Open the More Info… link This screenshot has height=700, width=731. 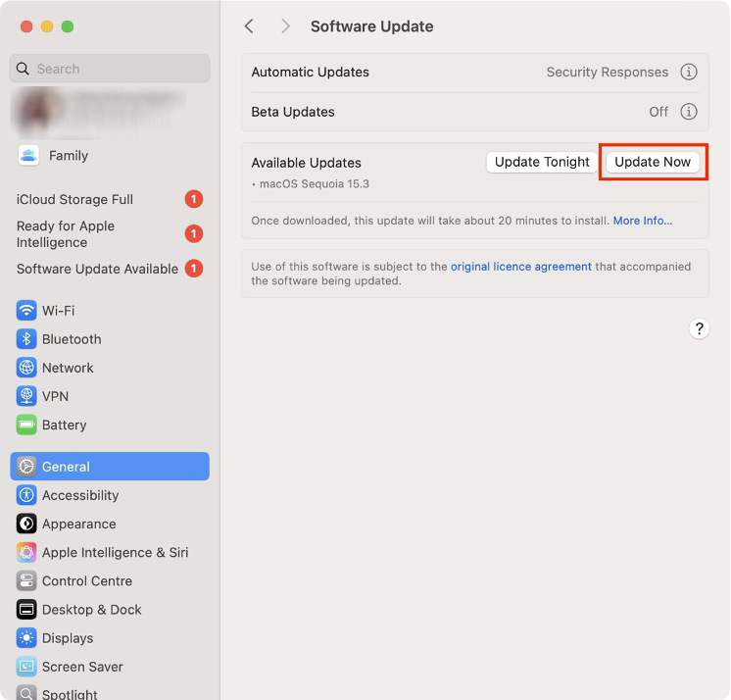click(643, 221)
